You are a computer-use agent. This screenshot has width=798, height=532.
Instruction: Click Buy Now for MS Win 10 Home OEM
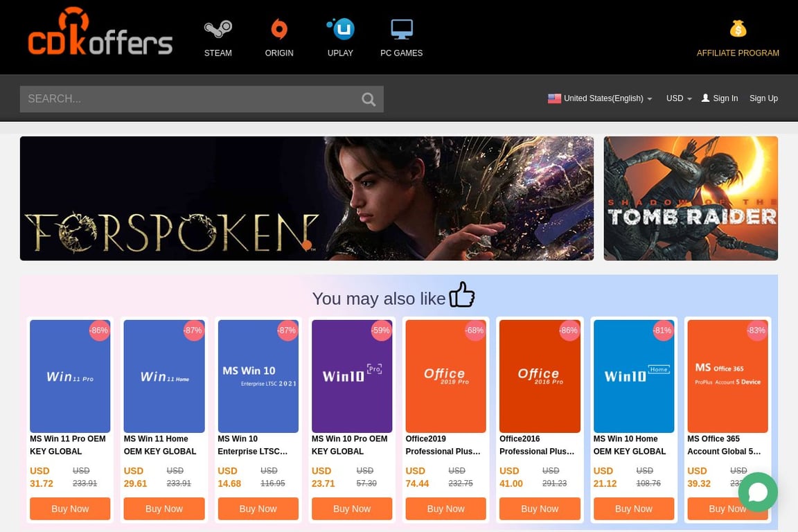click(634, 508)
